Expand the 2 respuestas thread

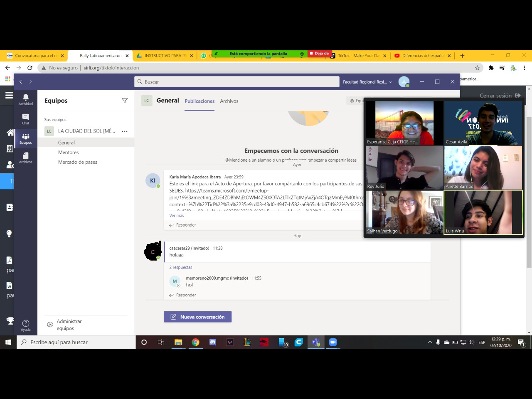coord(180,267)
